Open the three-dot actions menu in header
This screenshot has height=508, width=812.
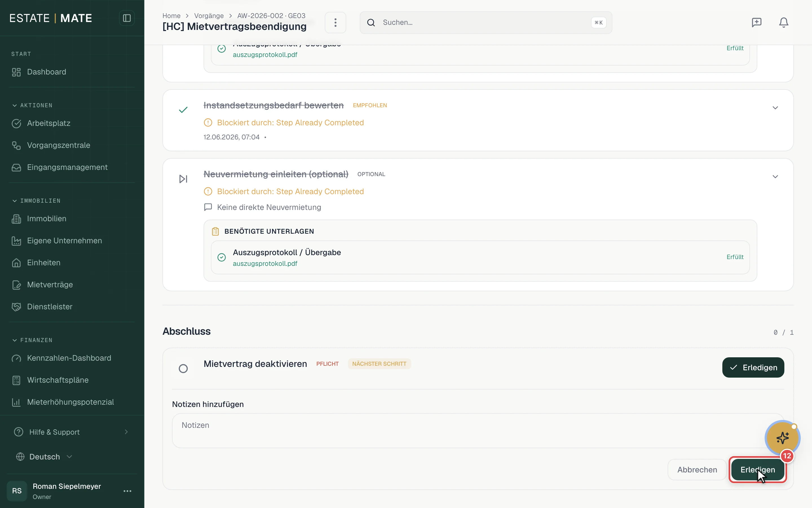(335, 23)
